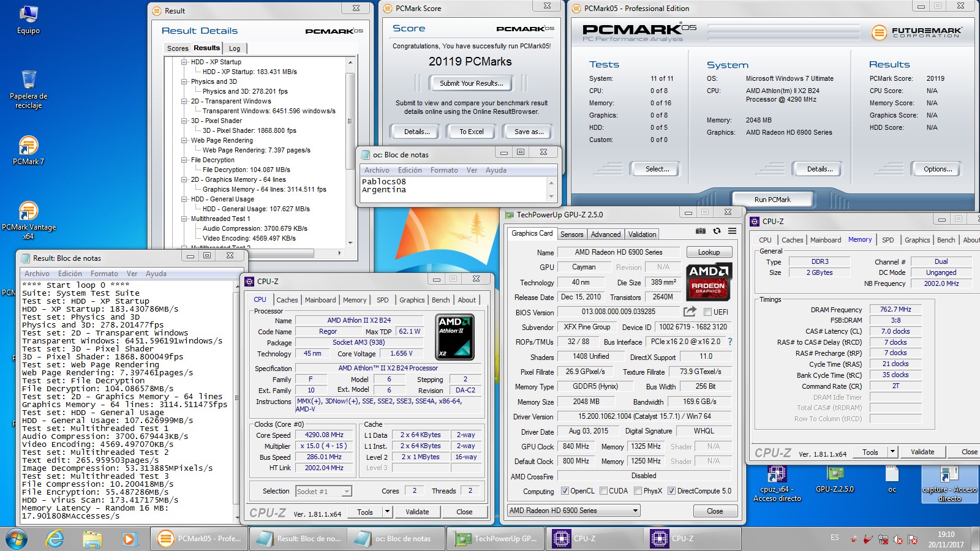Switch to Result: Bloc de notas taskbar button
980x551 pixels.
coord(299,539)
